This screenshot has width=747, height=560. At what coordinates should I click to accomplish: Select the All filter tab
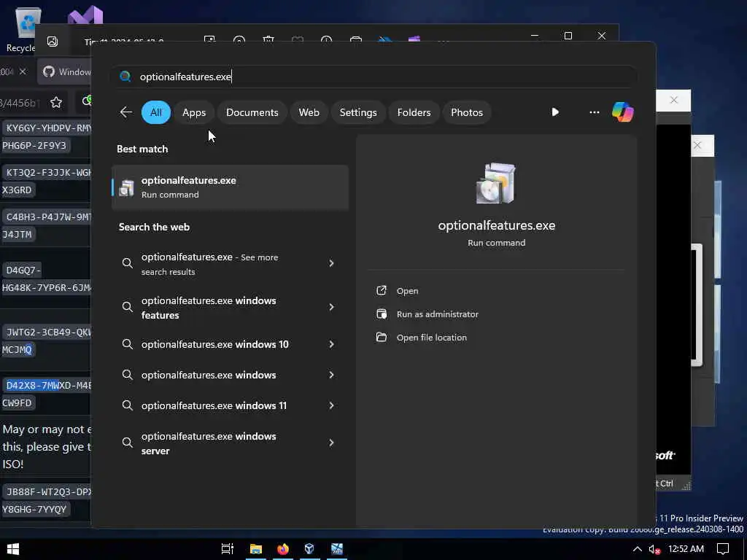pyautogui.click(x=156, y=112)
